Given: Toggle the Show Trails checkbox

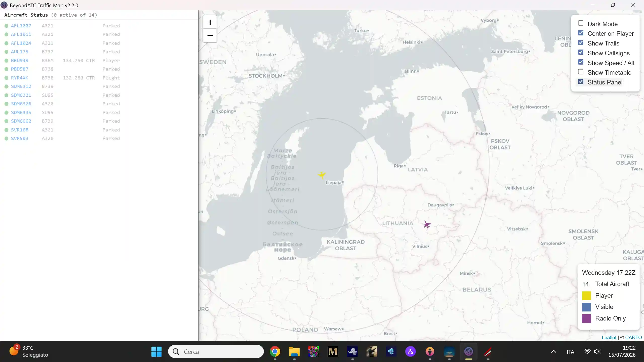Looking at the screenshot, I should point(581,43).
